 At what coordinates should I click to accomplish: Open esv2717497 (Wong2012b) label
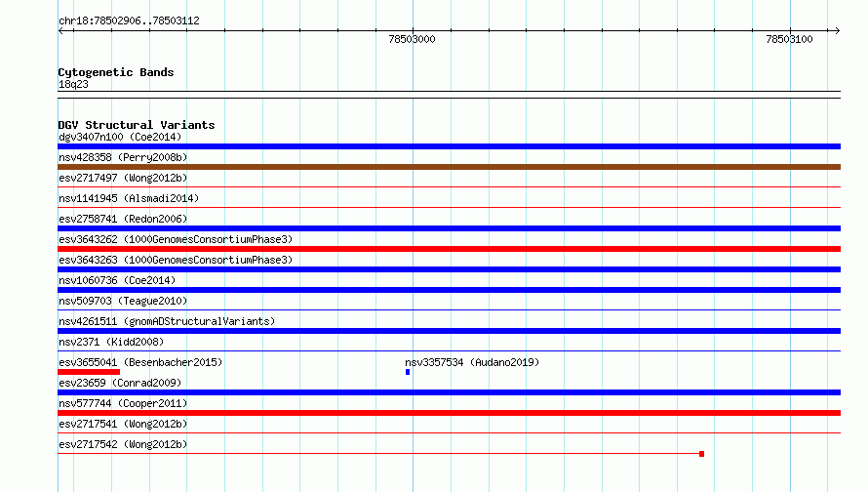[x=123, y=178]
